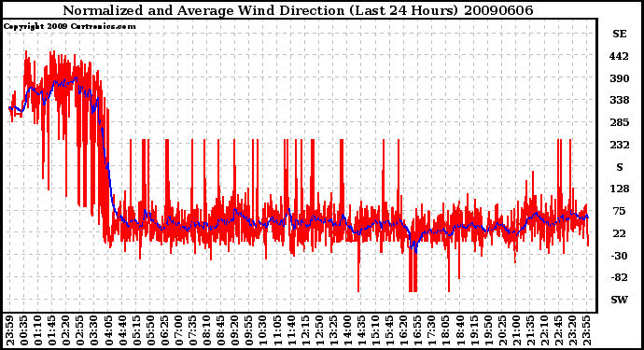Click the 18:40 time label
Screen dimensions: 644x350
coord(459,330)
